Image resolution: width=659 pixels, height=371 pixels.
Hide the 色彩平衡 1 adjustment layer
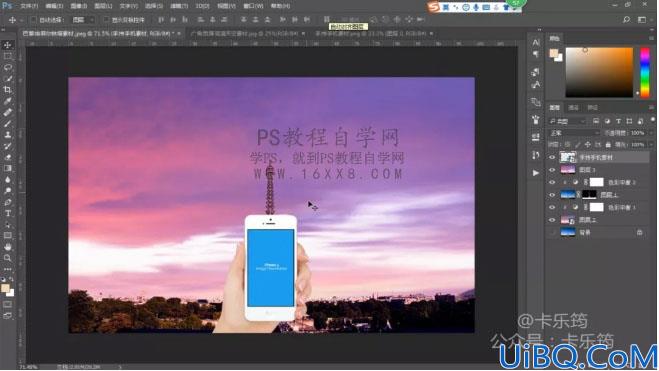552,207
